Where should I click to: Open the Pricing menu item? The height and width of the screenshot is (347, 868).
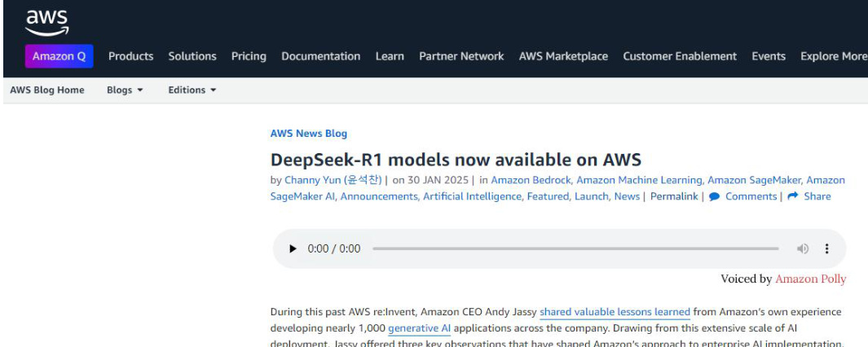[249, 56]
